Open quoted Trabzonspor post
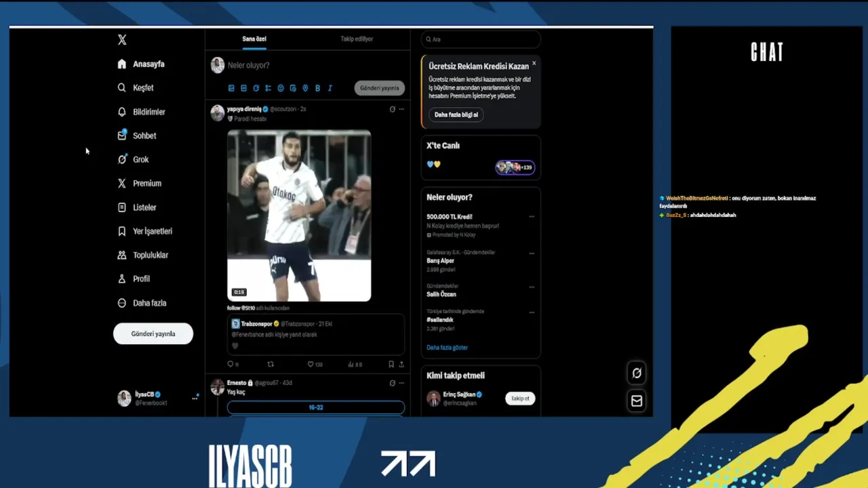The image size is (868, 488). [x=316, y=334]
